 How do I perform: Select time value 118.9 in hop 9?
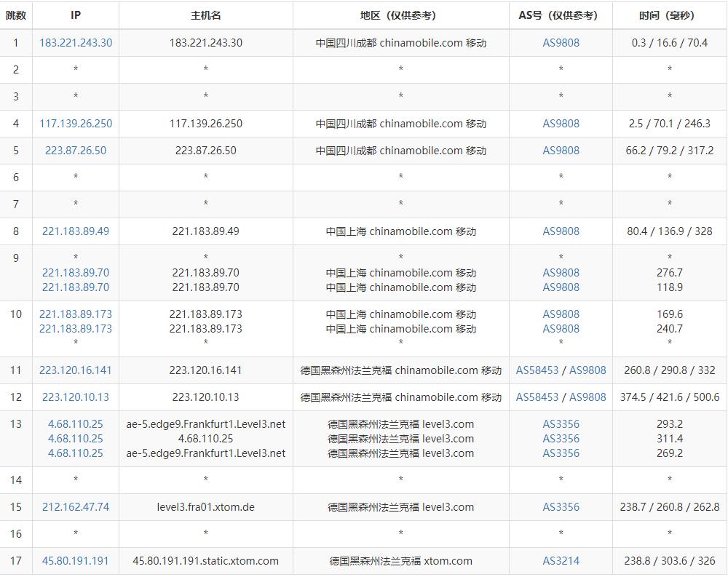pyautogui.click(x=670, y=287)
